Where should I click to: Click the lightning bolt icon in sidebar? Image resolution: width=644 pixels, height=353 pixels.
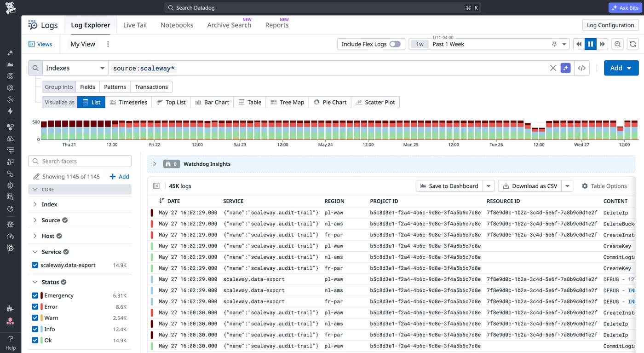tap(10, 111)
